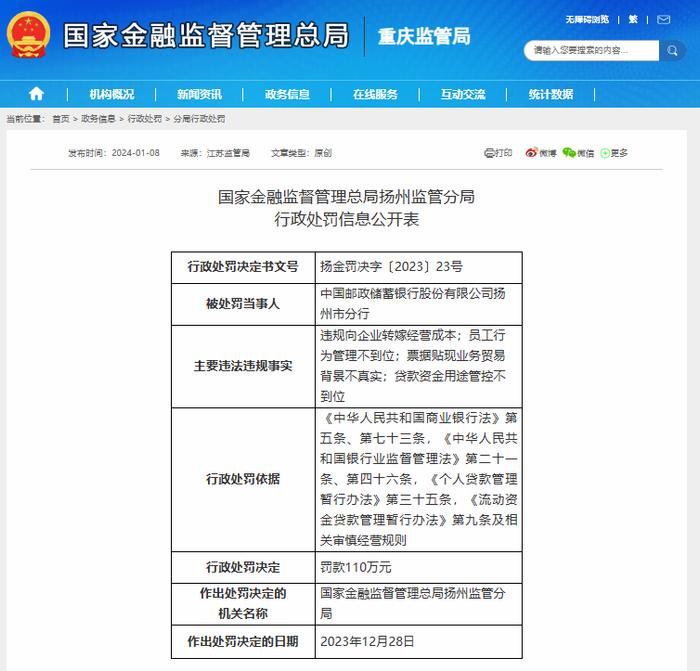Open the 在线服务 menu
Viewport: 700px width, 671px height.
[x=375, y=94]
